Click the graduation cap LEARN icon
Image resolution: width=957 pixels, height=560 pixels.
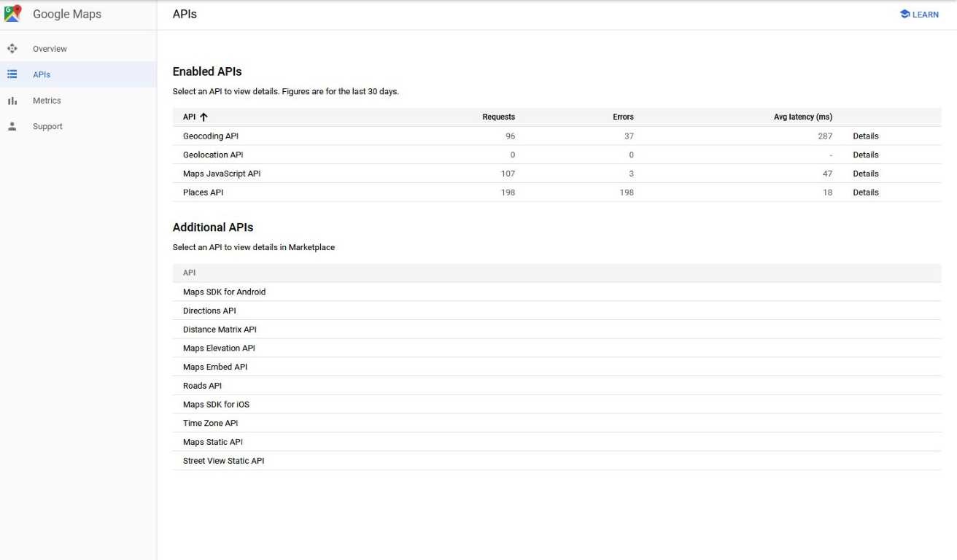coord(904,14)
